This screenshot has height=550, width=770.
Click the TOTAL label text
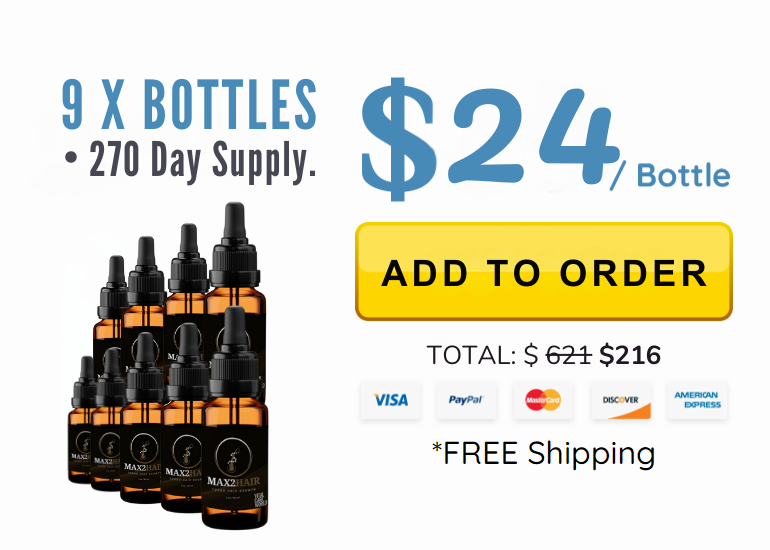click(x=471, y=355)
